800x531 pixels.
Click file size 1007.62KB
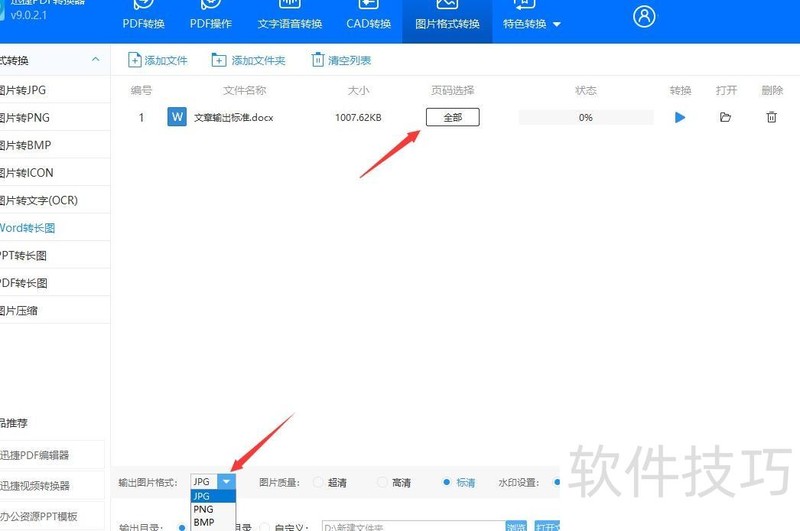point(358,118)
